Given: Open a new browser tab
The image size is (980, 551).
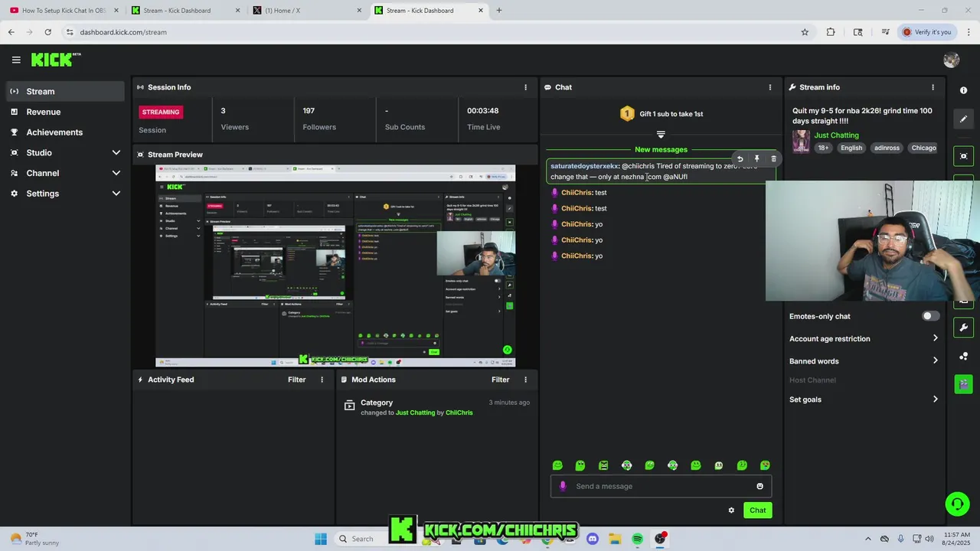Looking at the screenshot, I should 499,11.
